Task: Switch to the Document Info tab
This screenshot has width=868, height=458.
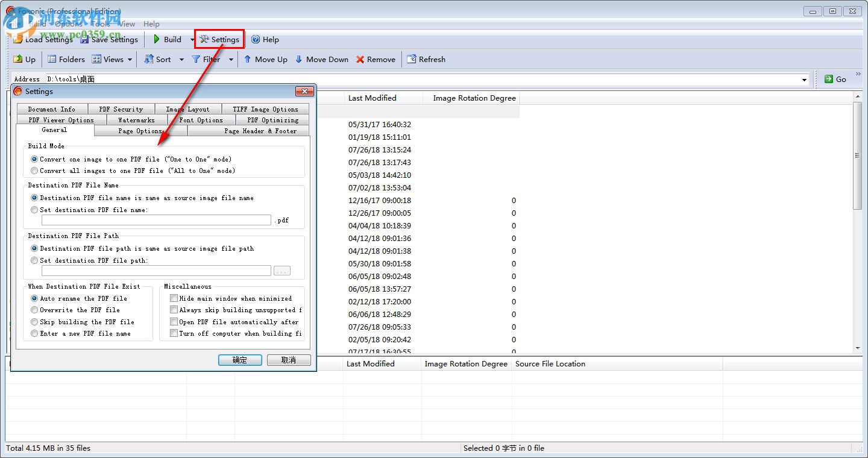Action: point(52,109)
